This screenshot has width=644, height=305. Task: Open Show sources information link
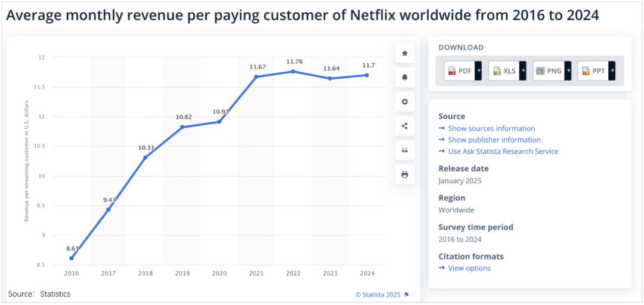[x=491, y=128]
